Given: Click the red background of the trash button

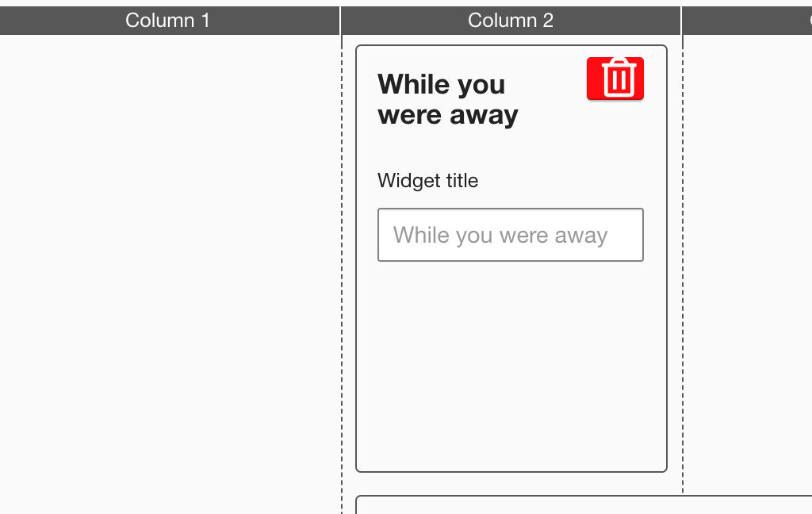Looking at the screenshot, I should point(595,90).
